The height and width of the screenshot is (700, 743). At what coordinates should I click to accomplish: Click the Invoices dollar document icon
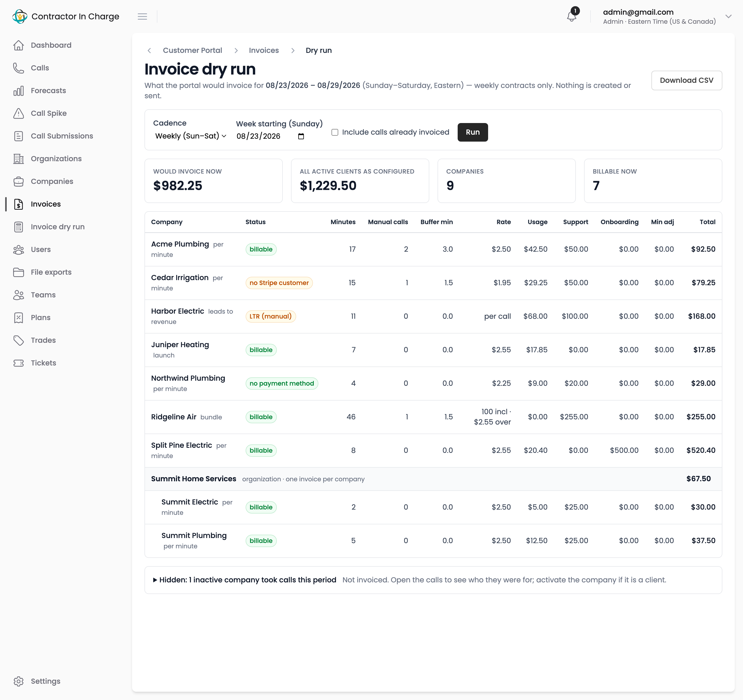pos(18,204)
